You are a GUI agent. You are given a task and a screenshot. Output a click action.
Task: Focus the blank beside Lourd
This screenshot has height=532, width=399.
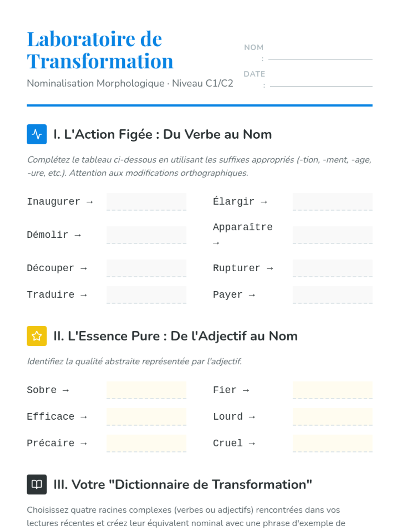[332, 416]
